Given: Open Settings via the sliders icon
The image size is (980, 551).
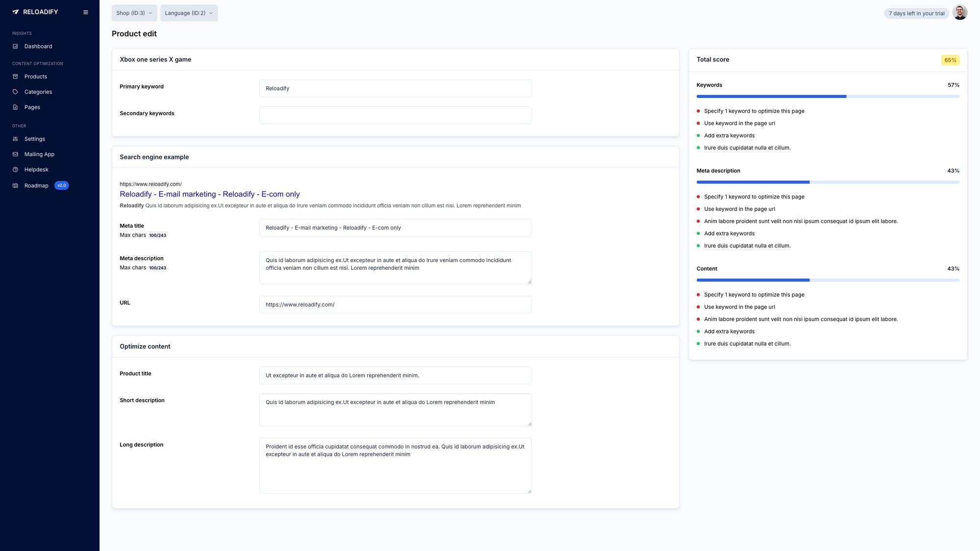Looking at the screenshot, I should tap(16, 139).
